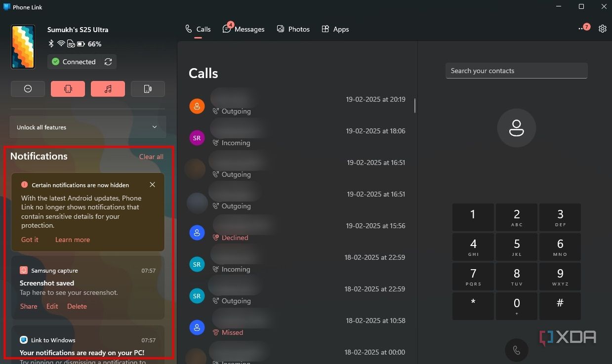Click the refresh connection icon next to Connected

[108, 62]
